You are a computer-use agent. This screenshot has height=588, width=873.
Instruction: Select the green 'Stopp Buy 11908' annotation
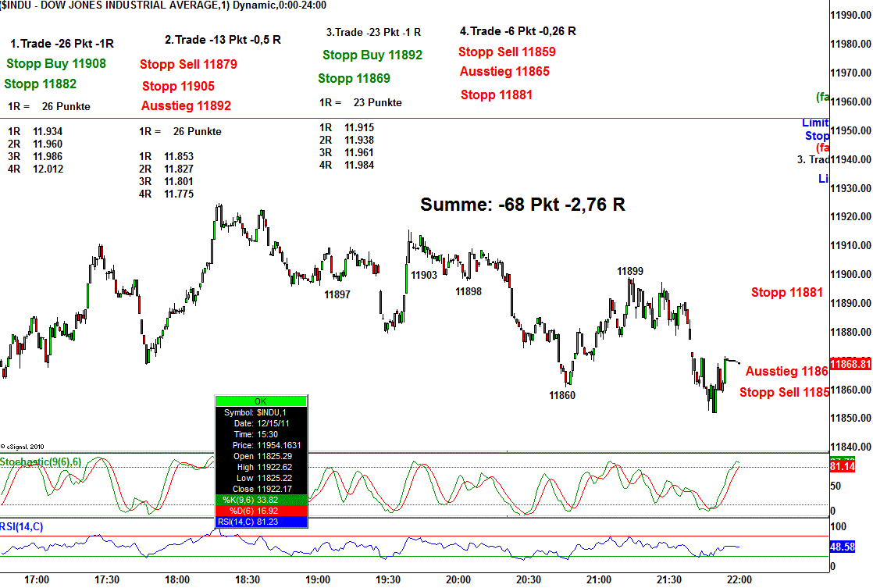tap(56, 63)
